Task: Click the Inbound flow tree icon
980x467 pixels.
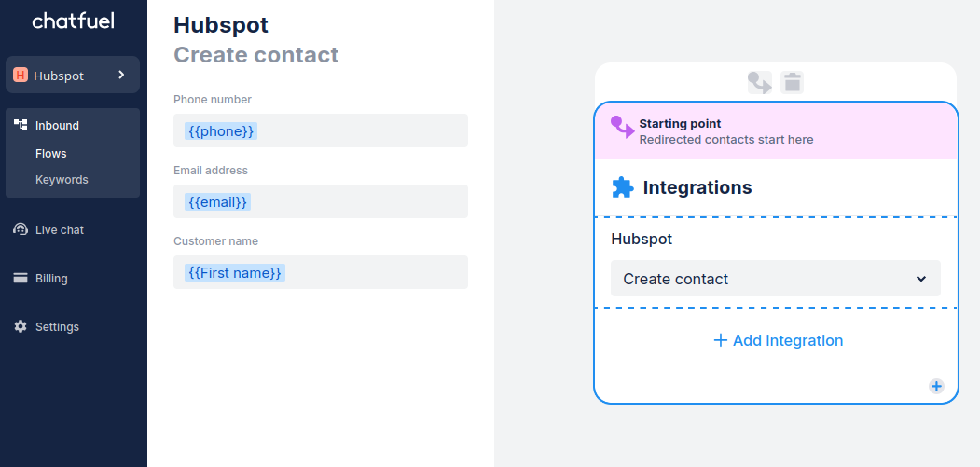Action: point(21,125)
